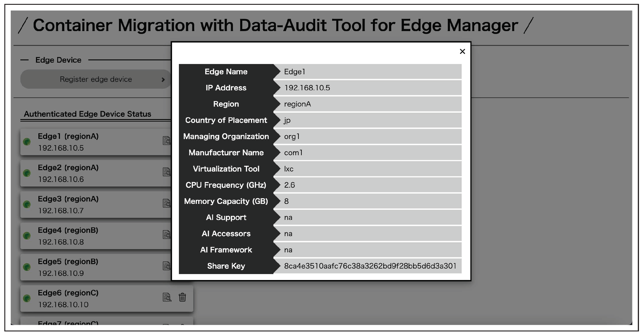Open details icon for Edge2

tap(167, 172)
